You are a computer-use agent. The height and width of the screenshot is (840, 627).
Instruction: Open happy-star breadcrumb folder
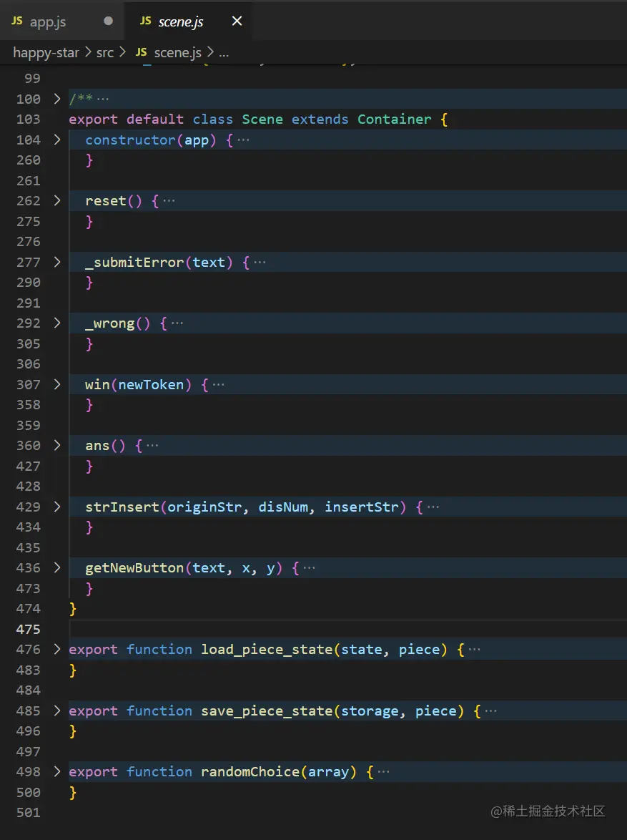[x=46, y=52]
